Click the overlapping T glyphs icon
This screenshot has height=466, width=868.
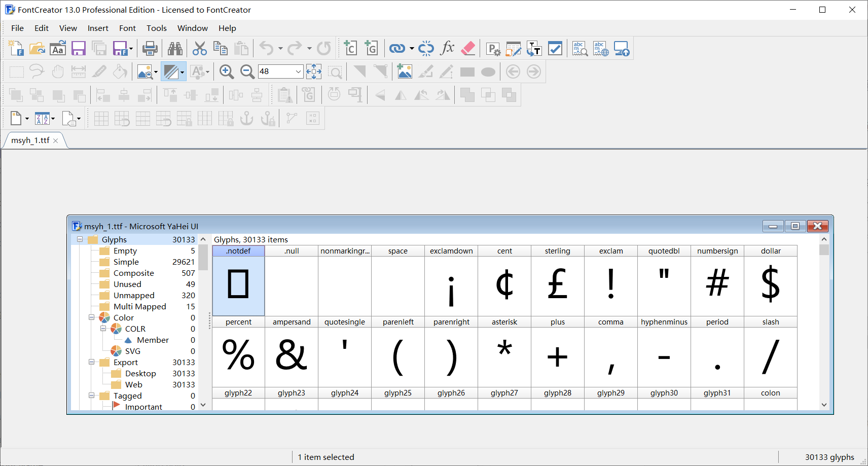click(534, 49)
